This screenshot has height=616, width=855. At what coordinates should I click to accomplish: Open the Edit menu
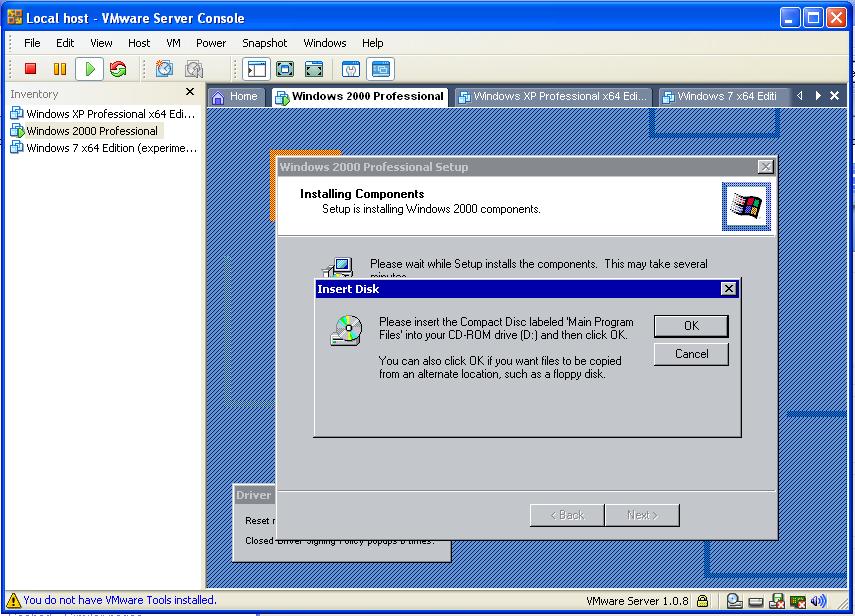[x=65, y=43]
